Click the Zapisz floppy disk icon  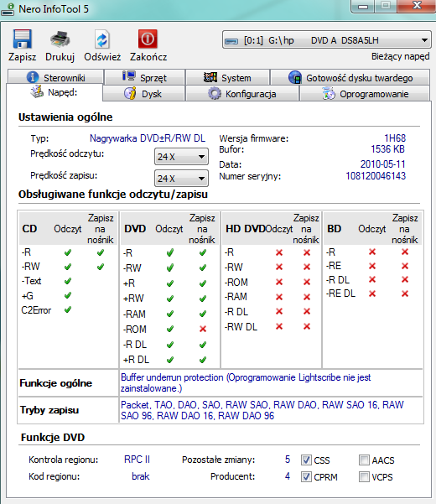[x=22, y=39]
